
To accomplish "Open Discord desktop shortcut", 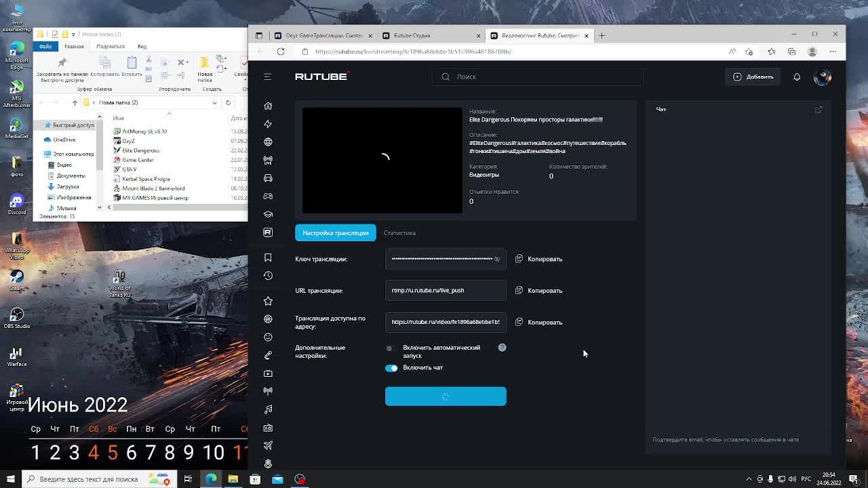I will [x=17, y=203].
